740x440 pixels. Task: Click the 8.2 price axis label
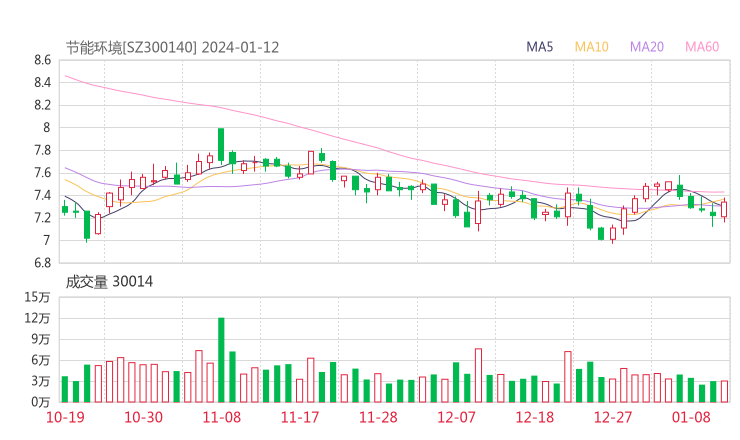pyautogui.click(x=42, y=105)
